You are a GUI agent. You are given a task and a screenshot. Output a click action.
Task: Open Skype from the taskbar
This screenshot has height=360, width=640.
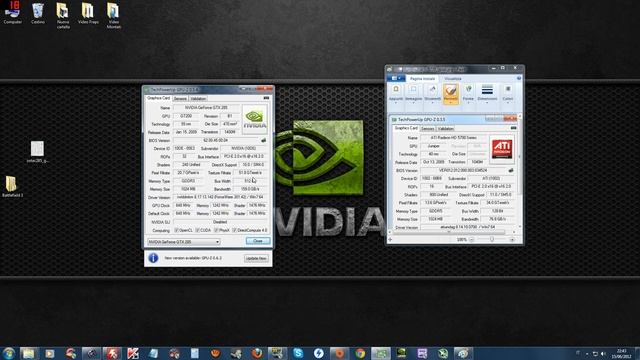tap(298, 353)
